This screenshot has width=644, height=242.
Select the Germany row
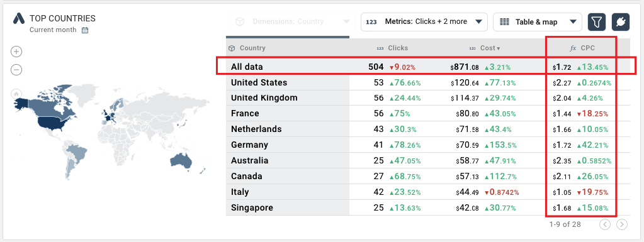click(427, 145)
